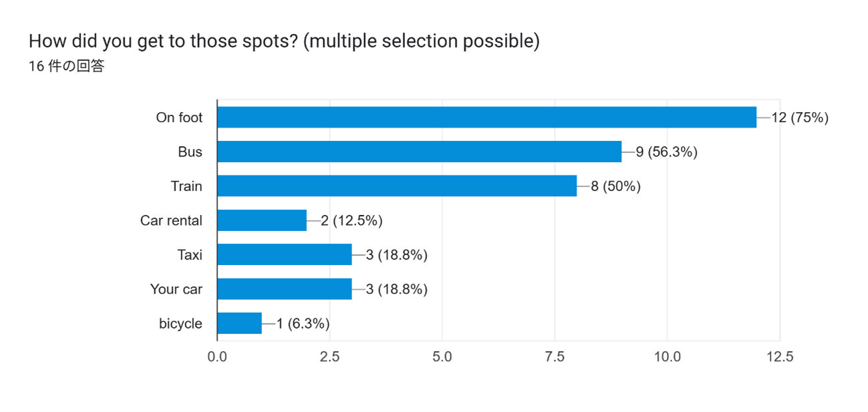This screenshot has width=868, height=412.
Task: Click the "12 (75%)" value label
Action: 800,118
